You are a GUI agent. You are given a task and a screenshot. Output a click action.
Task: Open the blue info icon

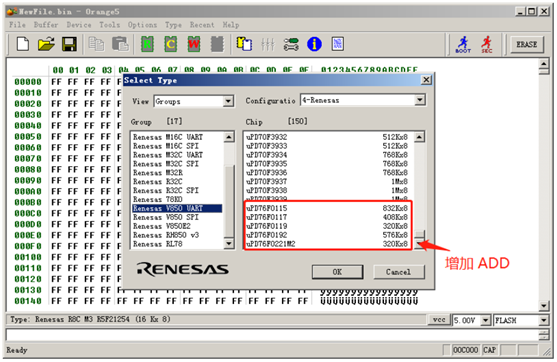click(314, 44)
